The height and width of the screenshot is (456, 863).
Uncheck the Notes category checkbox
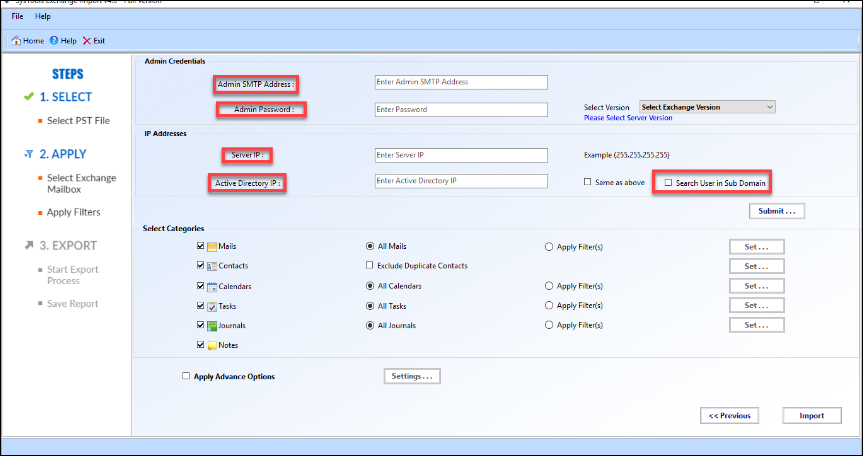[x=200, y=345]
